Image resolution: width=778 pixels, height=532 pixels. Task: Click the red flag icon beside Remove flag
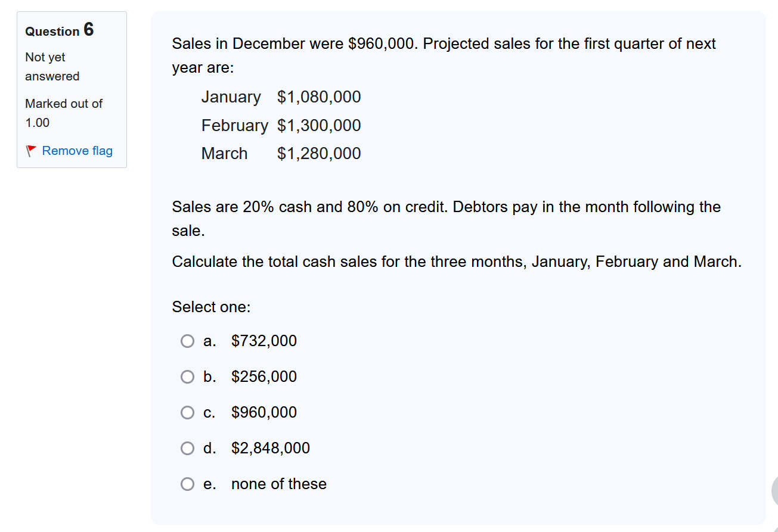31,151
